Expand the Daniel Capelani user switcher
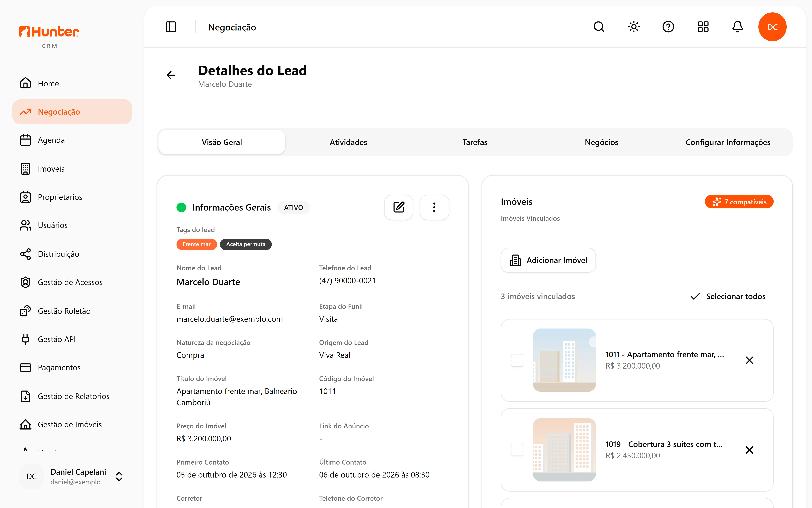 pos(72,476)
